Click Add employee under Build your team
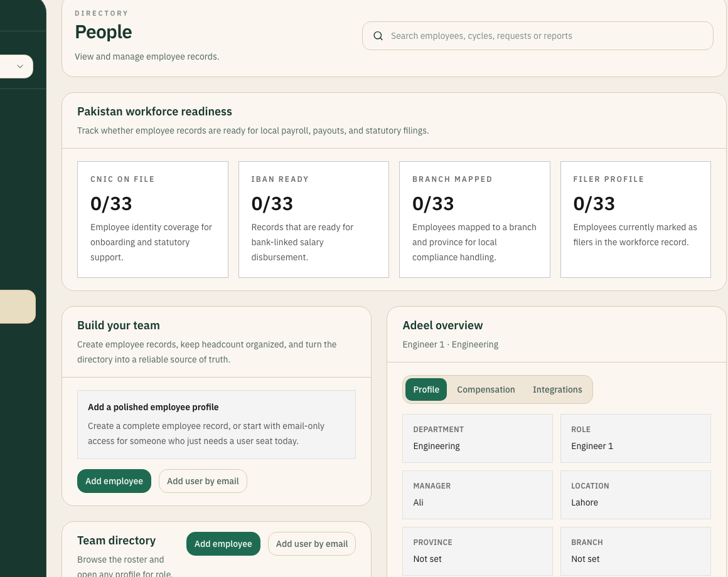Viewport: 728px width, 577px height. pyautogui.click(x=114, y=481)
